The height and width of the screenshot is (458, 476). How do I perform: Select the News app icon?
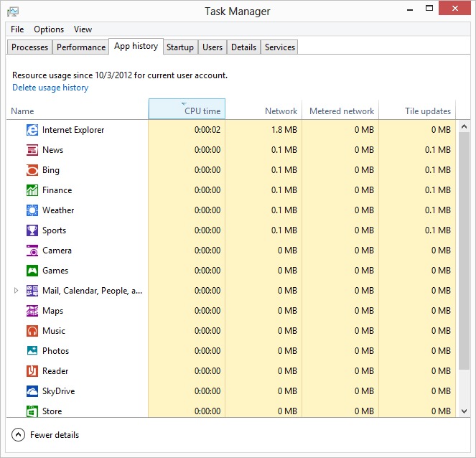coord(32,150)
